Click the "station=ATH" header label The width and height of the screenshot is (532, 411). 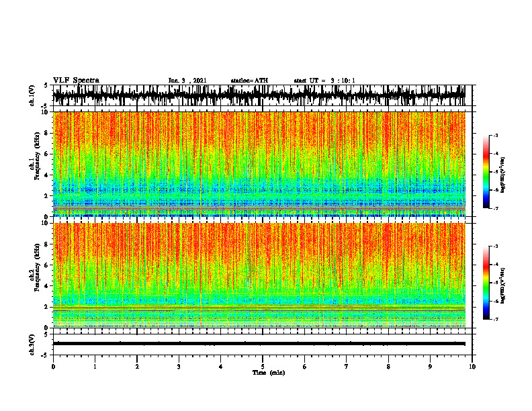point(249,81)
